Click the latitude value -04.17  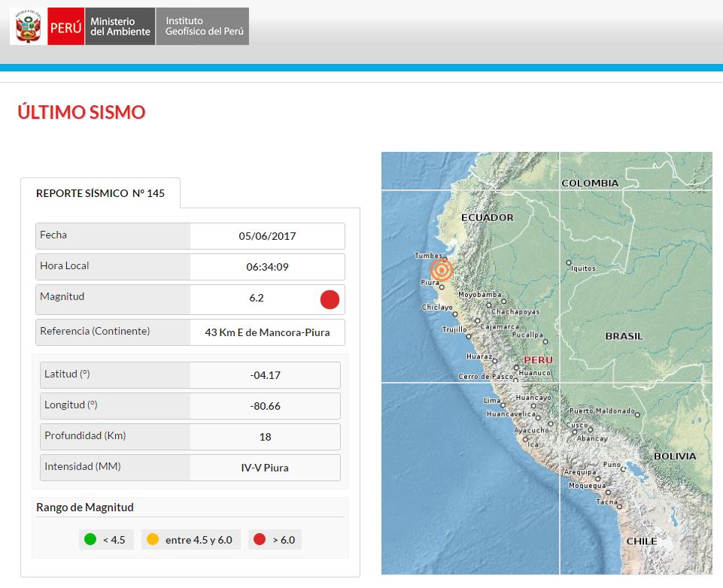pyautogui.click(x=265, y=375)
